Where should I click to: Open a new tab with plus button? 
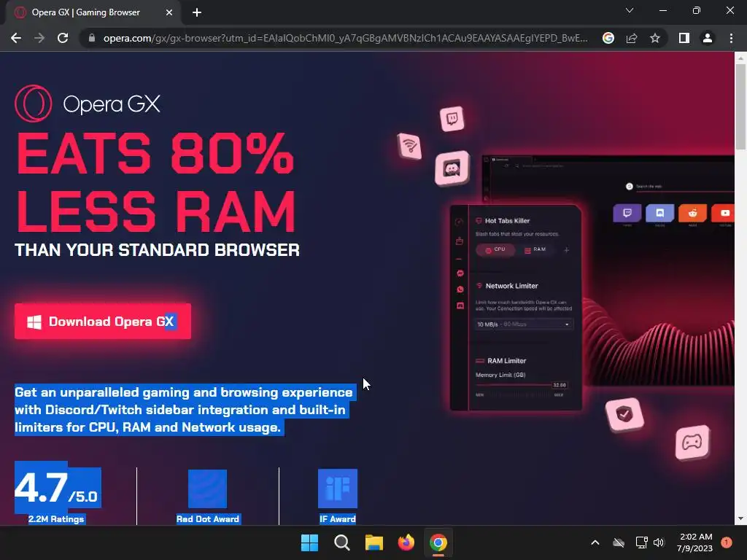pos(197,13)
